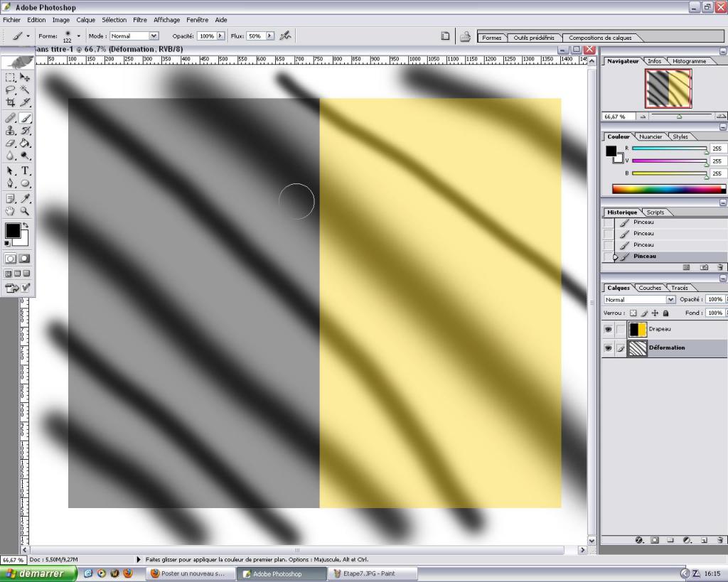Select the Lasso tool
The width and height of the screenshot is (728, 582).
point(10,90)
